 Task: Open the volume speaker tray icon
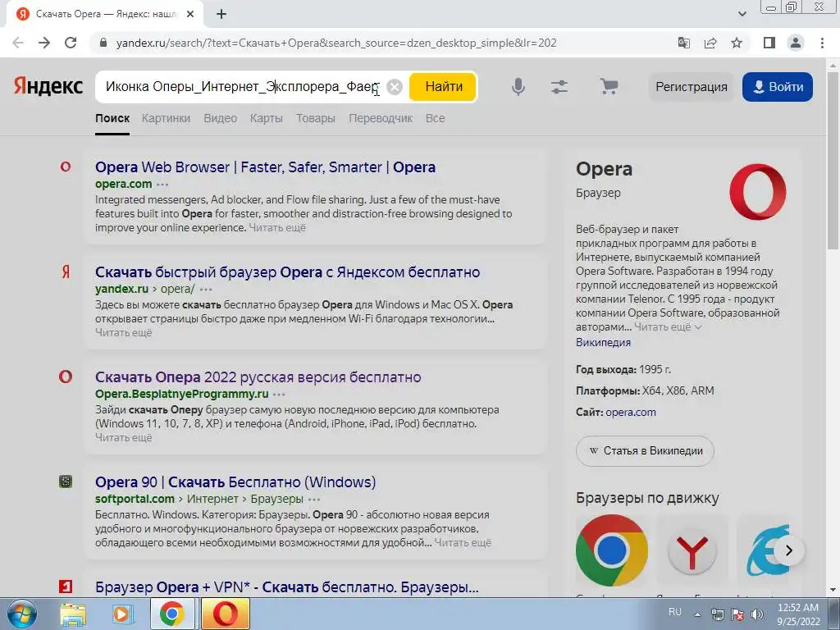pyautogui.click(x=757, y=614)
